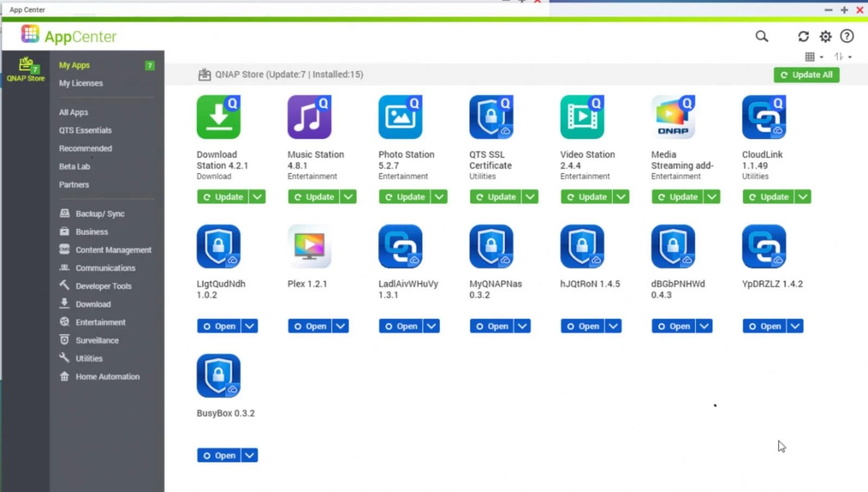Browse the Beta Lab section

[x=74, y=167]
